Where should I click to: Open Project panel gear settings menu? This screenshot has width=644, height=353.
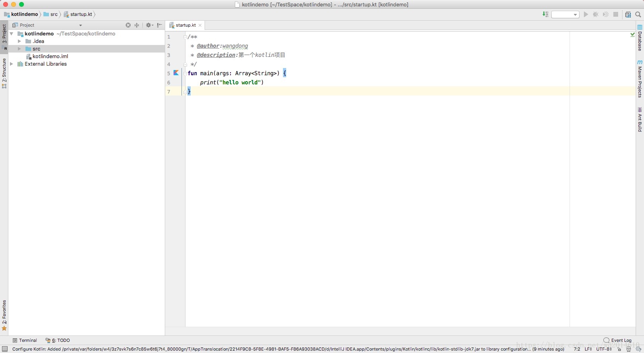click(x=149, y=25)
